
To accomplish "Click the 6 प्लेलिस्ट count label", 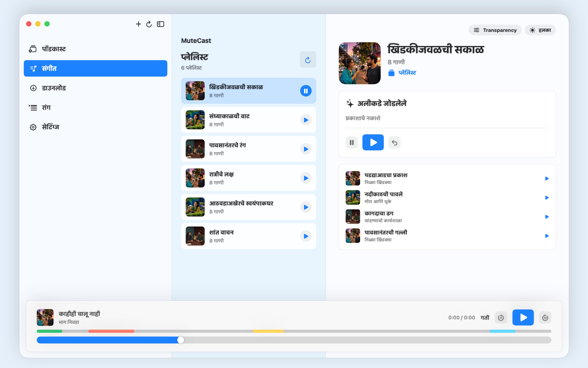I will click(192, 68).
